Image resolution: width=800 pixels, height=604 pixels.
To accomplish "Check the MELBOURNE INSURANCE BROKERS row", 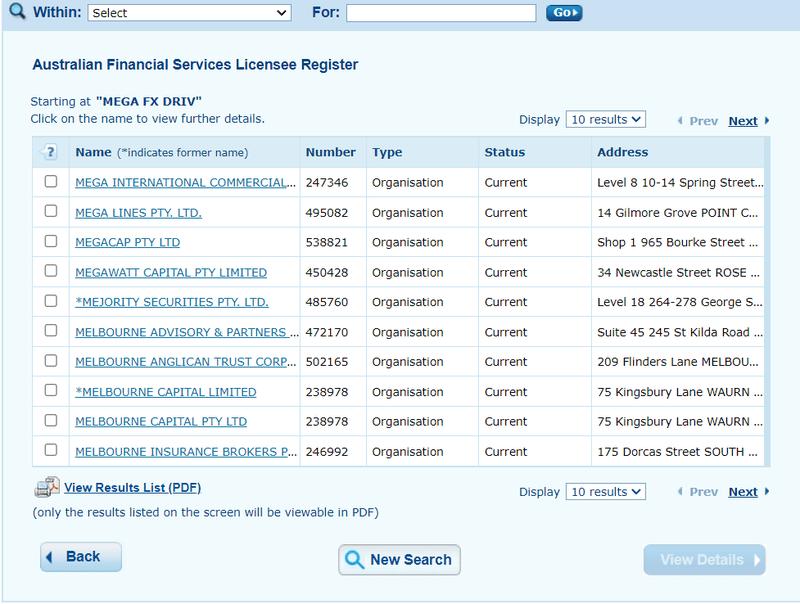I will (51, 450).
